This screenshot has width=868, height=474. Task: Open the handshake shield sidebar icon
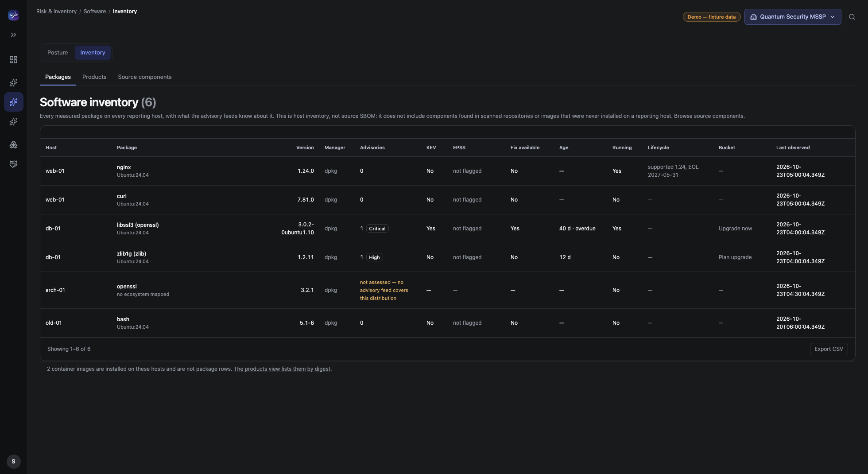pyautogui.click(x=14, y=164)
